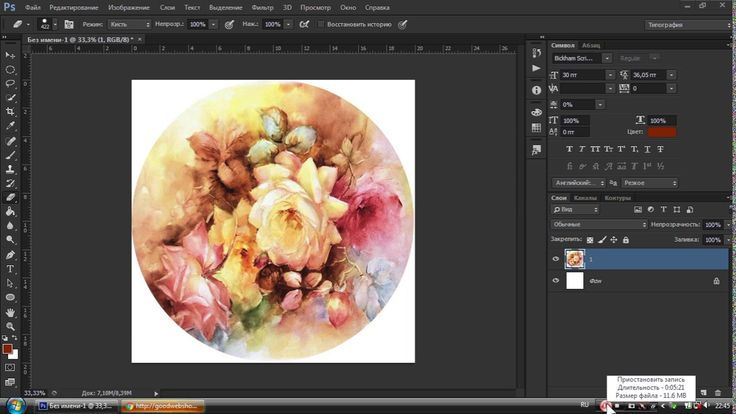The width and height of the screenshot is (736, 414).
Task: Toggle visibility of the Фон layer
Action: coord(556,282)
